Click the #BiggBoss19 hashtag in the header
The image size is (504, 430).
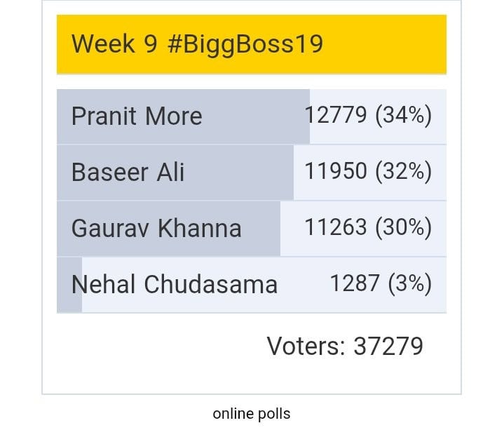coord(245,44)
